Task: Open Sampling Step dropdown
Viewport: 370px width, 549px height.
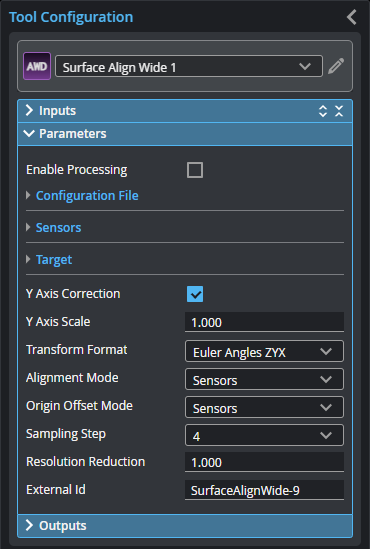Action: tap(264, 435)
